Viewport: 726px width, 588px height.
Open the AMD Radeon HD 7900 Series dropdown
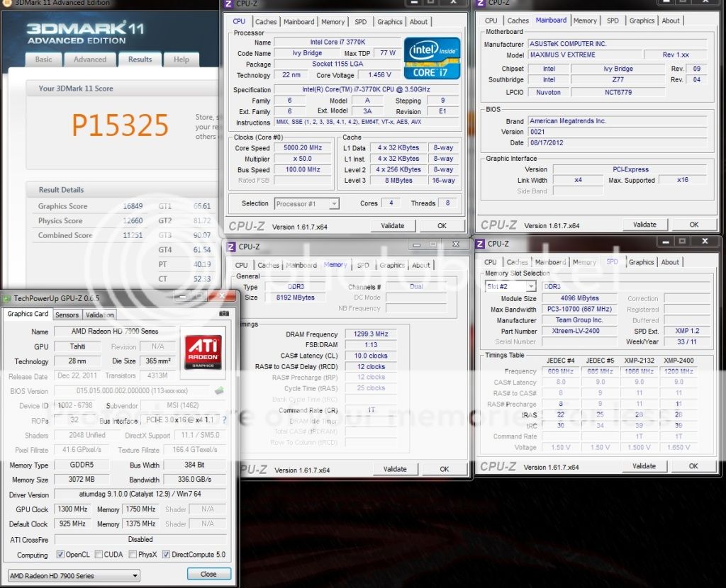point(74,575)
